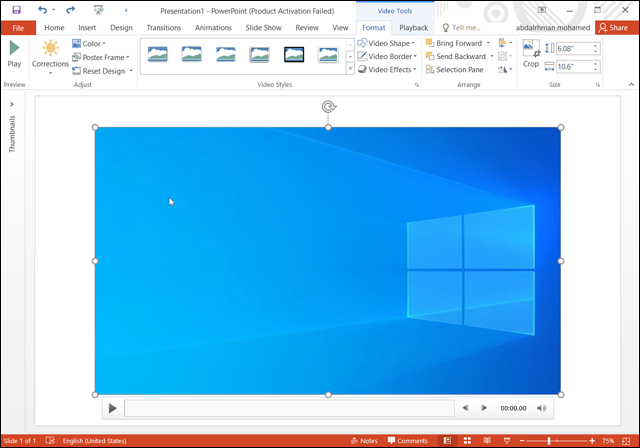Open the Design tab
This screenshot has height=448, width=640.
[x=121, y=28]
